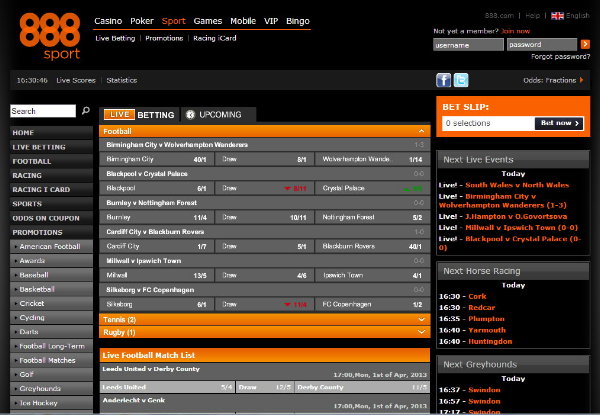Viewport: 600px width, 415px height.
Task: Click the Upcoming tab clock icon
Action: [190, 114]
